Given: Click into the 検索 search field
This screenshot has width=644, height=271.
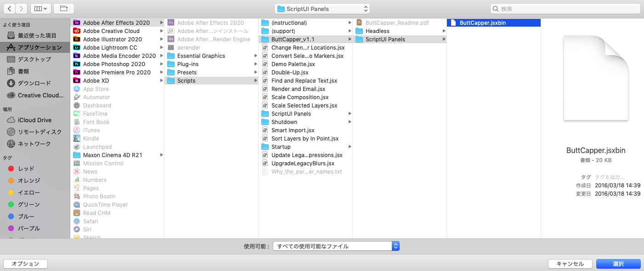Looking at the screenshot, I should click(x=565, y=9).
